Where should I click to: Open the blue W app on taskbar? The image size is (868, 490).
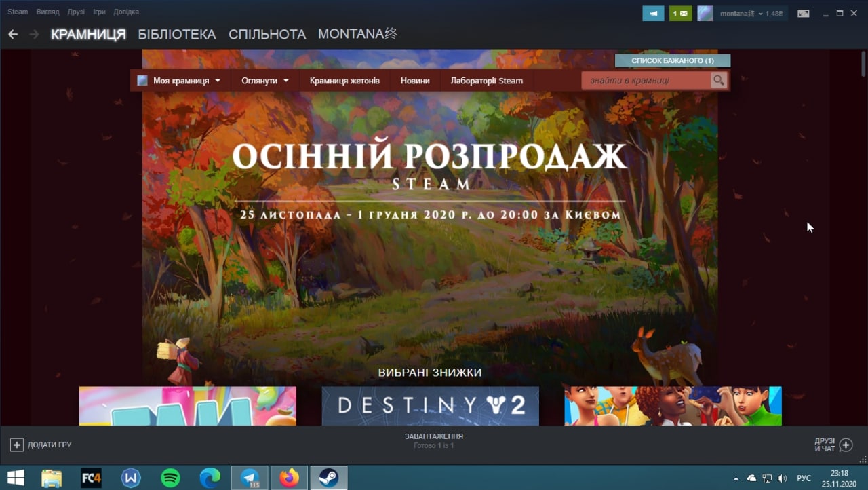coord(131,478)
